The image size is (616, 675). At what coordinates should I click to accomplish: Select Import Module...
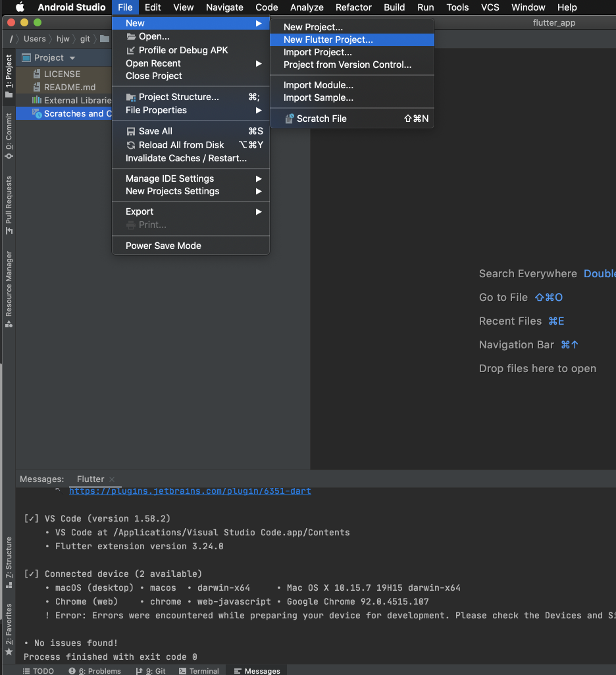pyautogui.click(x=352, y=85)
